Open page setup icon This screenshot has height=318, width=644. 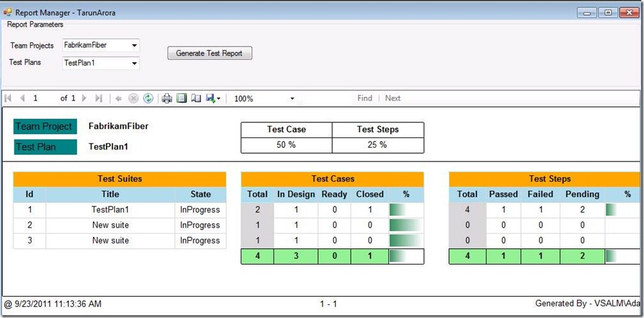pos(196,98)
